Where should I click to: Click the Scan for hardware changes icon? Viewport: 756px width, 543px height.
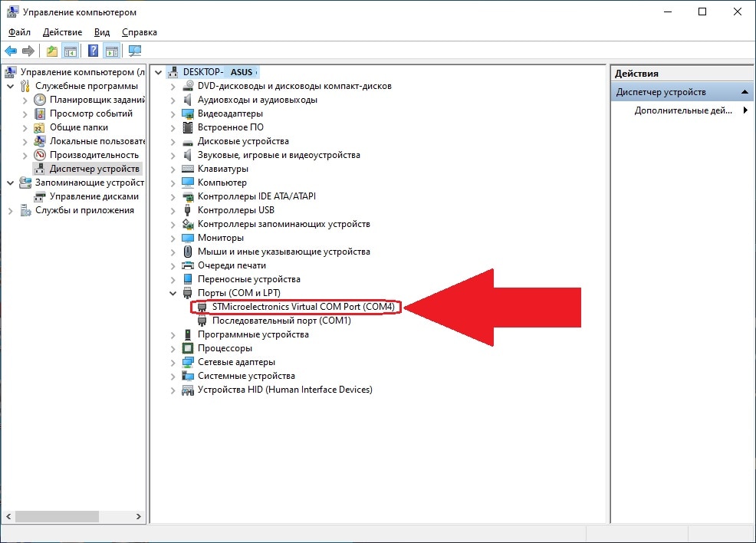coord(135,51)
